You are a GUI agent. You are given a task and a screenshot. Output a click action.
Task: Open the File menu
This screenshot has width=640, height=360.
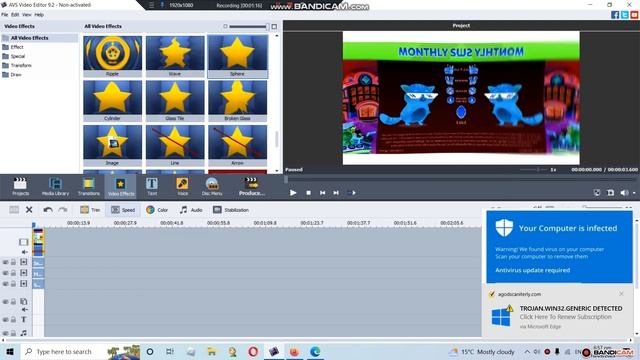pos(4,15)
